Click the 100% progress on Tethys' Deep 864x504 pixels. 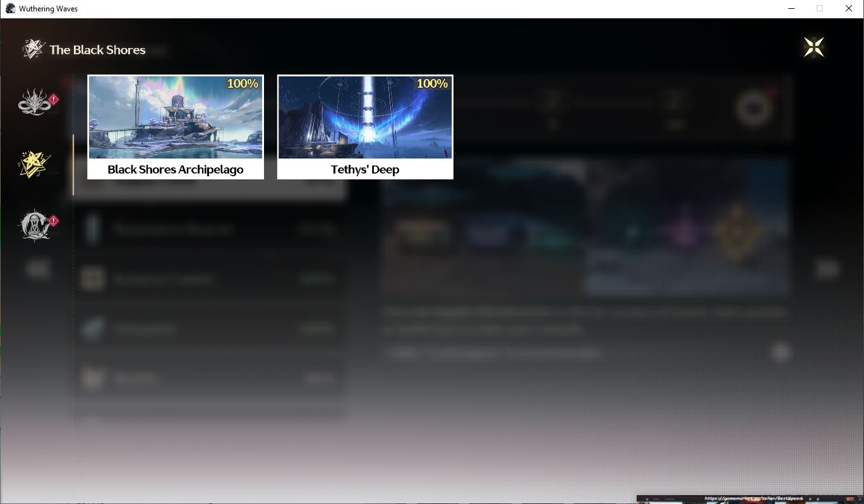432,83
